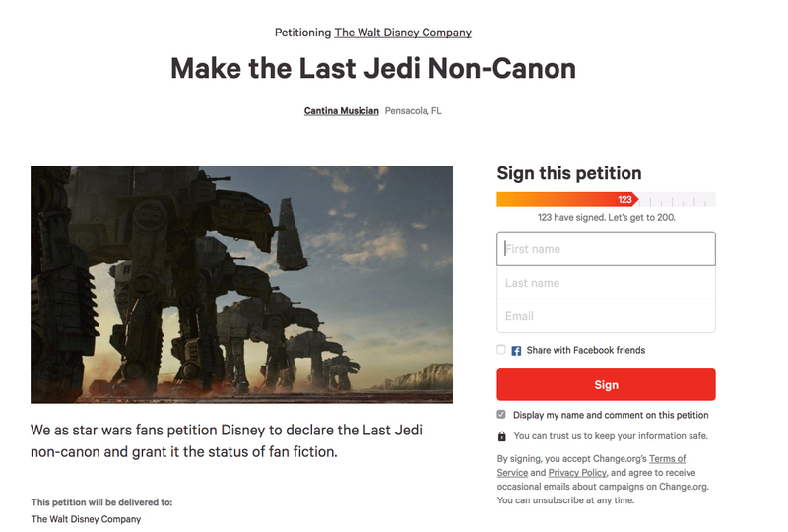This screenshot has width=788, height=532.
Task: Click the 123 signature count arrow badge
Action: click(626, 200)
